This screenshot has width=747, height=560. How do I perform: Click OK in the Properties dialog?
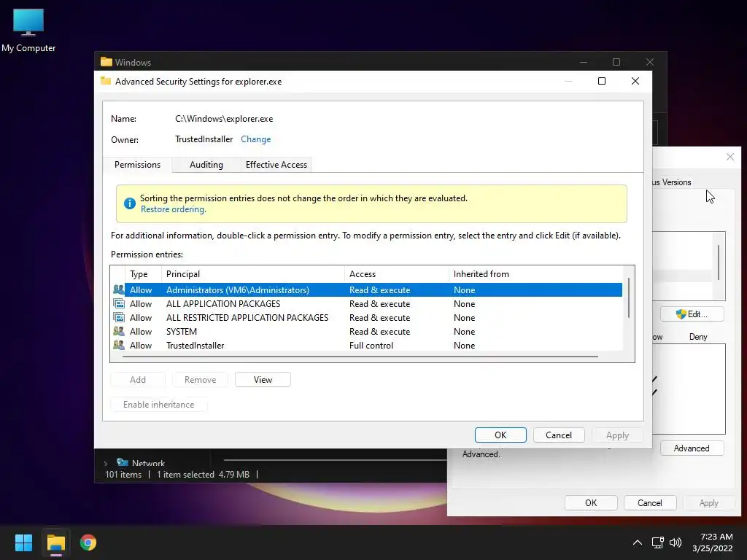591,503
